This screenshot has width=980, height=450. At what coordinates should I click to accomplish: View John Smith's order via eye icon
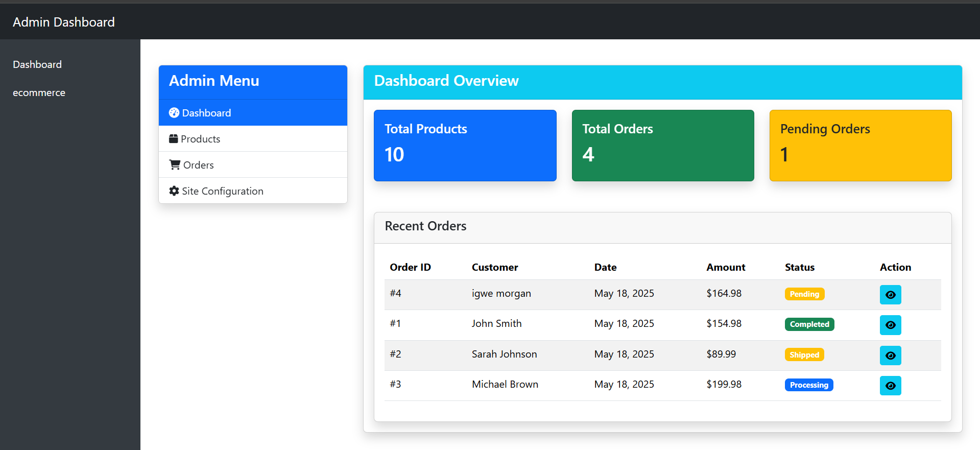[x=890, y=325]
